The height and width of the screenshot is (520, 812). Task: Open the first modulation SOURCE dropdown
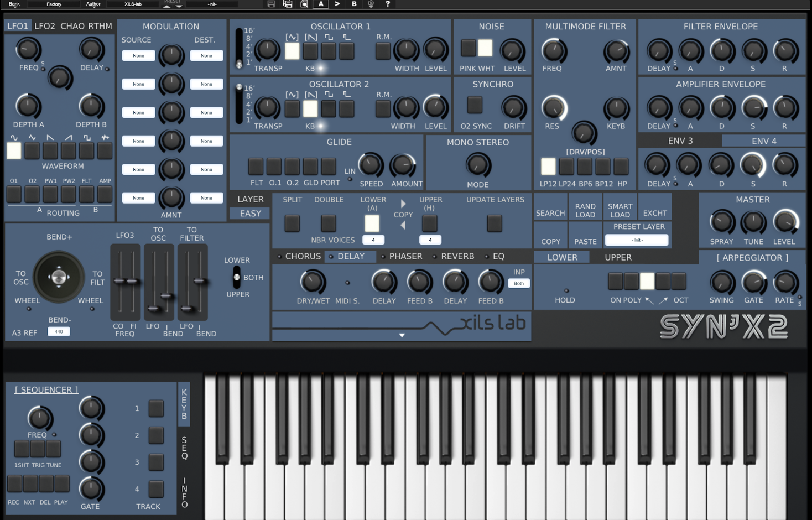tap(138, 55)
